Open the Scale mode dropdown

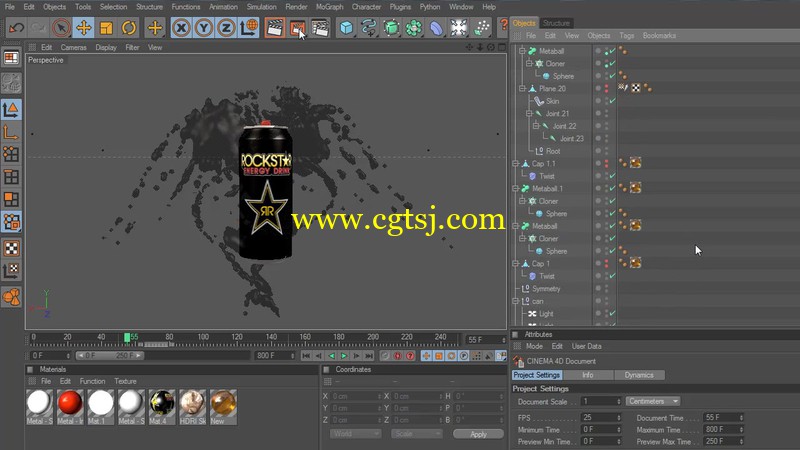416,434
